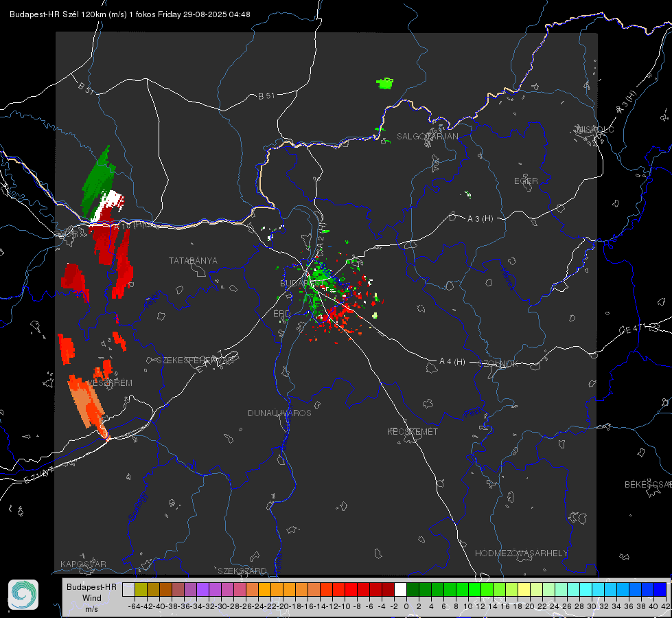
Task: Click the radar title text at top
Action: click(x=130, y=14)
